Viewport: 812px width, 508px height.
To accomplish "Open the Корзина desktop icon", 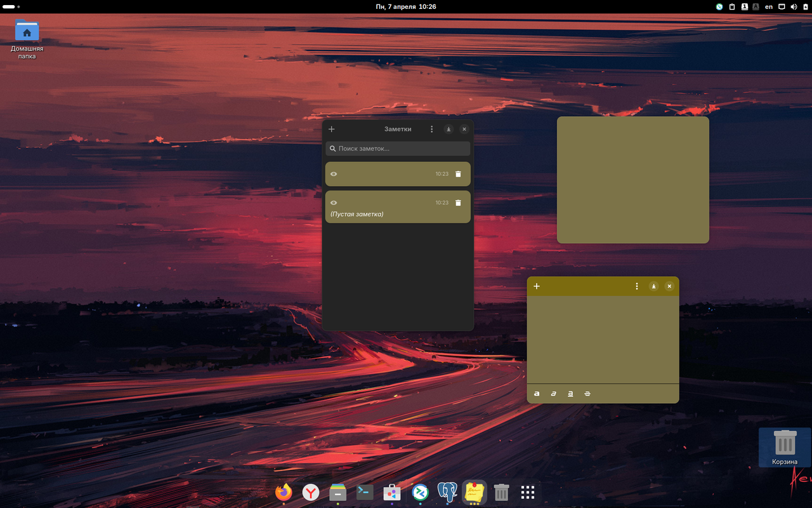I will pyautogui.click(x=785, y=448).
